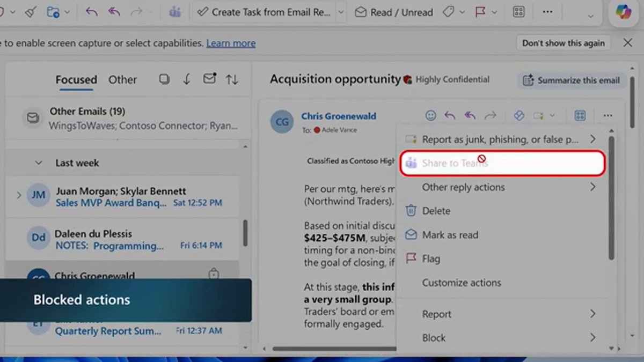Open Daleen du Plessis NOTES email
Viewport: 644px width, 362px height.
pyautogui.click(x=122, y=240)
